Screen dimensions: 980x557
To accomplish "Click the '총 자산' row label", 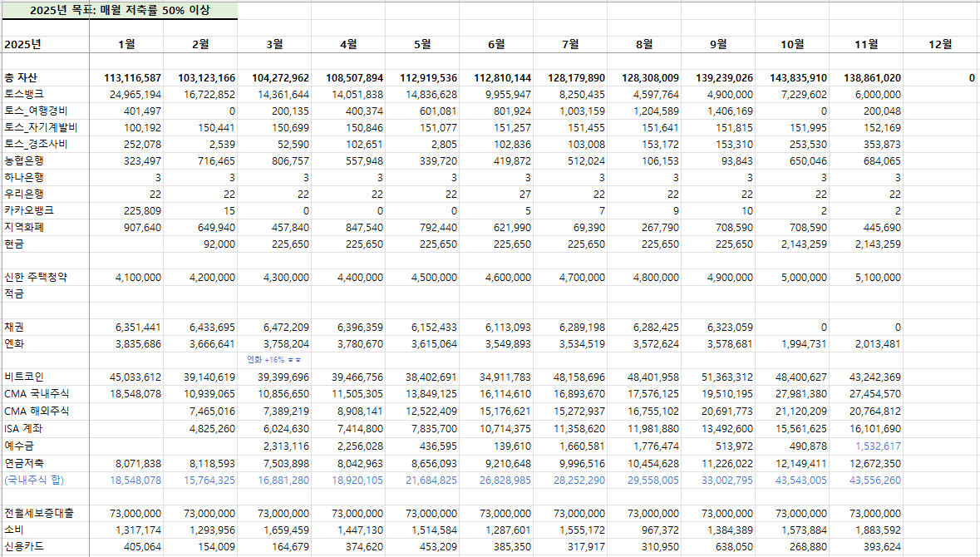I will [21, 77].
